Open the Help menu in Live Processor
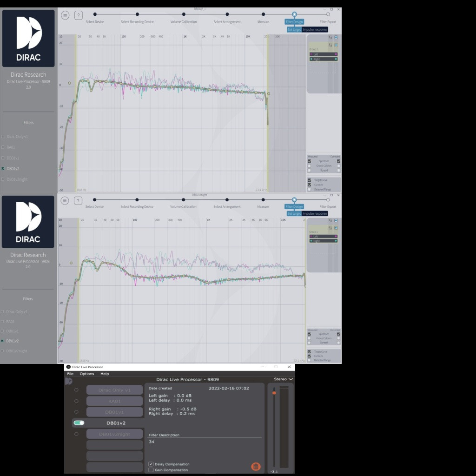Viewport: 476px width, 476px height. click(x=105, y=374)
